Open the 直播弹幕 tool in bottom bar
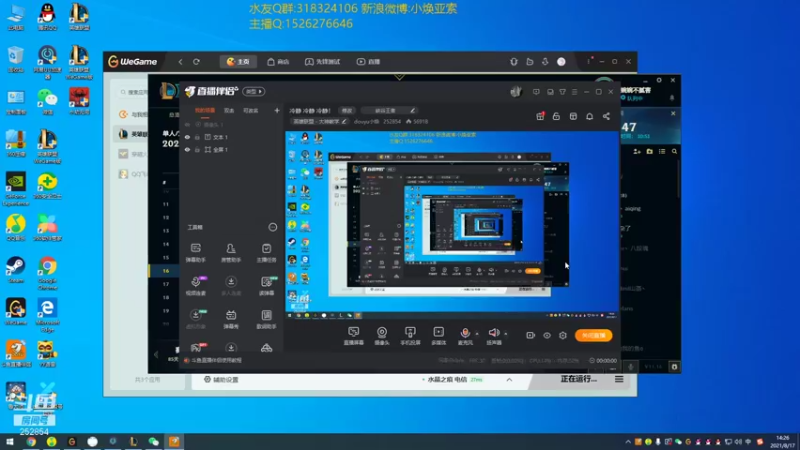This screenshot has height=450, width=800. pos(354,336)
